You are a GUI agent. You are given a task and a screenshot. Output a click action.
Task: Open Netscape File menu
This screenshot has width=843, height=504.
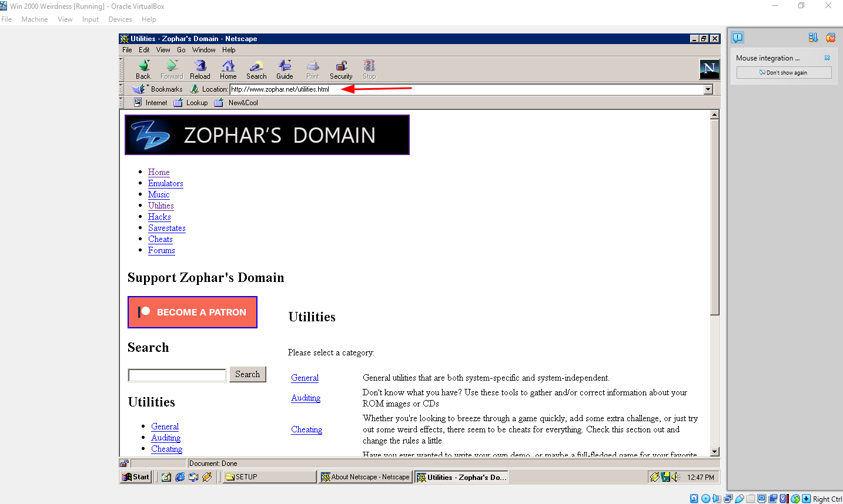(127, 50)
